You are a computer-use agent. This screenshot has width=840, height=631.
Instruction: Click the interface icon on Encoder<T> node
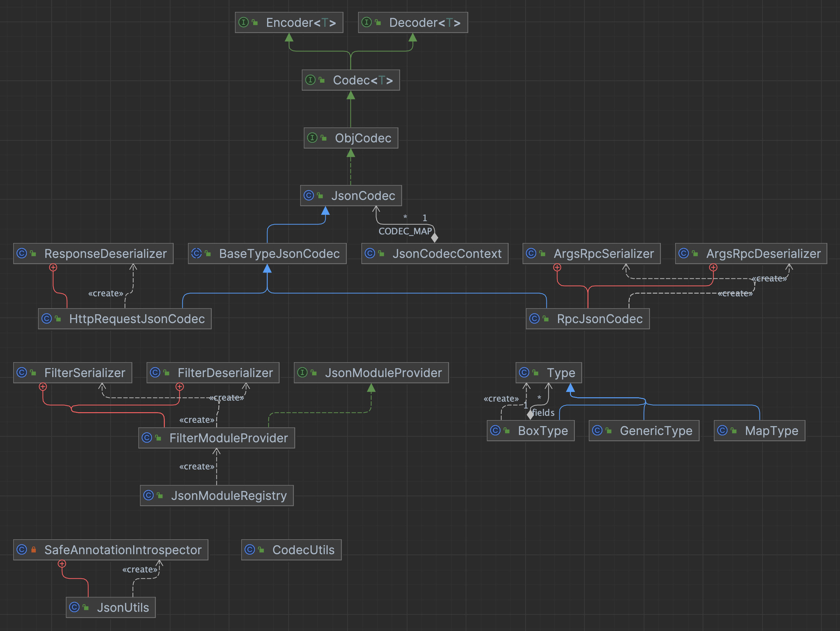(x=243, y=23)
